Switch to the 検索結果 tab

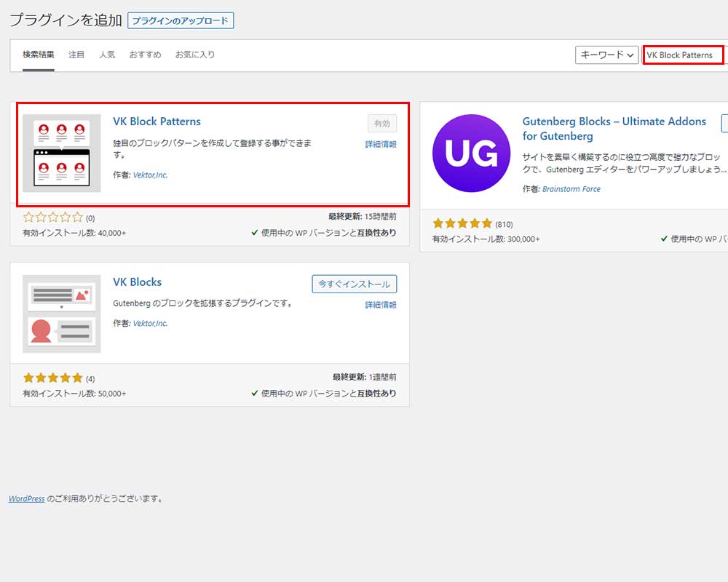point(38,55)
